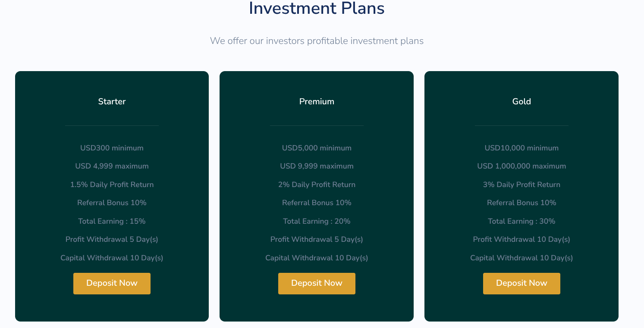644x328 pixels.
Task: Click USD 4,999 maximum text
Action: 112,166
